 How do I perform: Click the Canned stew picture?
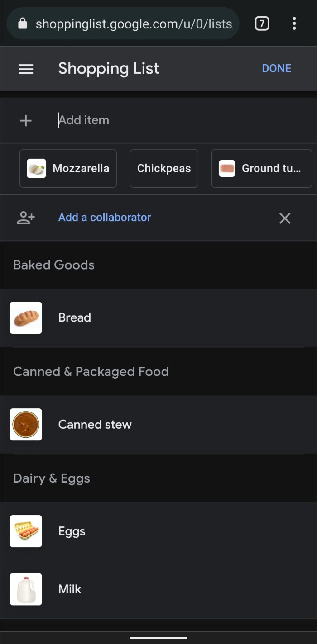pyautogui.click(x=26, y=425)
